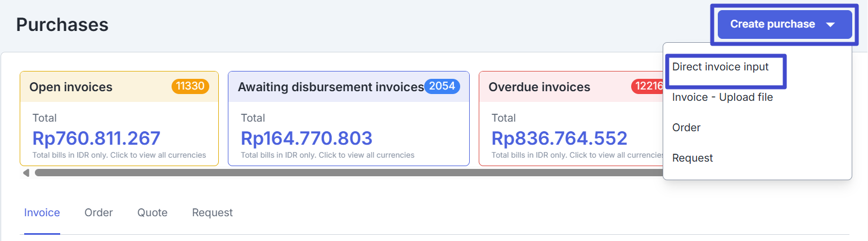This screenshot has width=868, height=241.
Task: Click the Rp164.770.803 total amount
Action: [306, 139]
